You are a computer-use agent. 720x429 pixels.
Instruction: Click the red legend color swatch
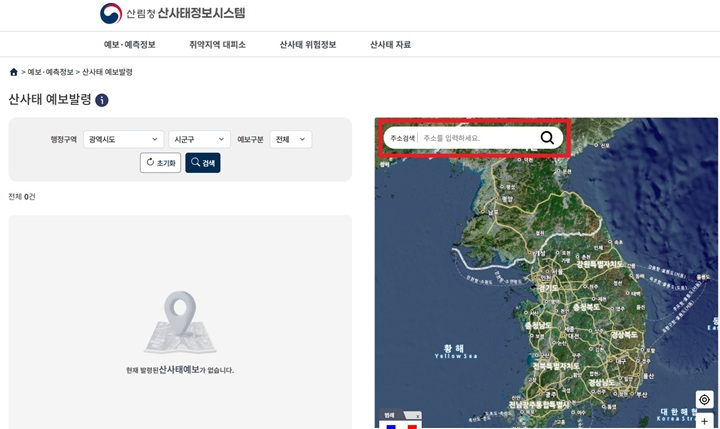coord(412,427)
